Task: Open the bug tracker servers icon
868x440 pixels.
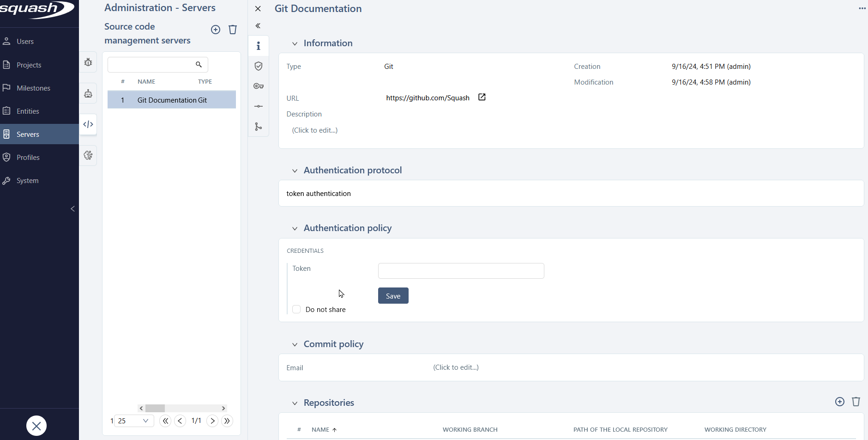Action: pyautogui.click(x=88, y=62)
